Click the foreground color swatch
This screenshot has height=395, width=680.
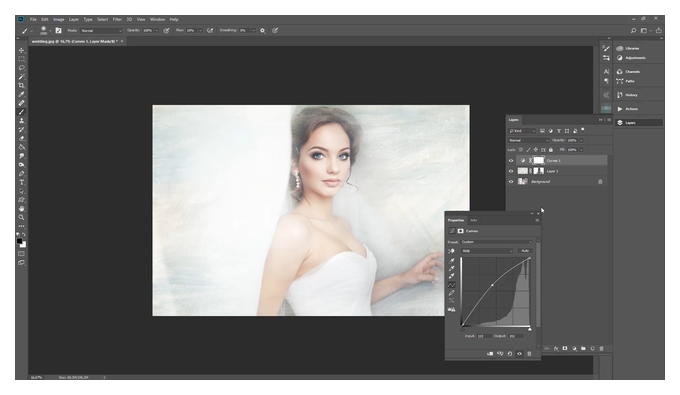20,241
